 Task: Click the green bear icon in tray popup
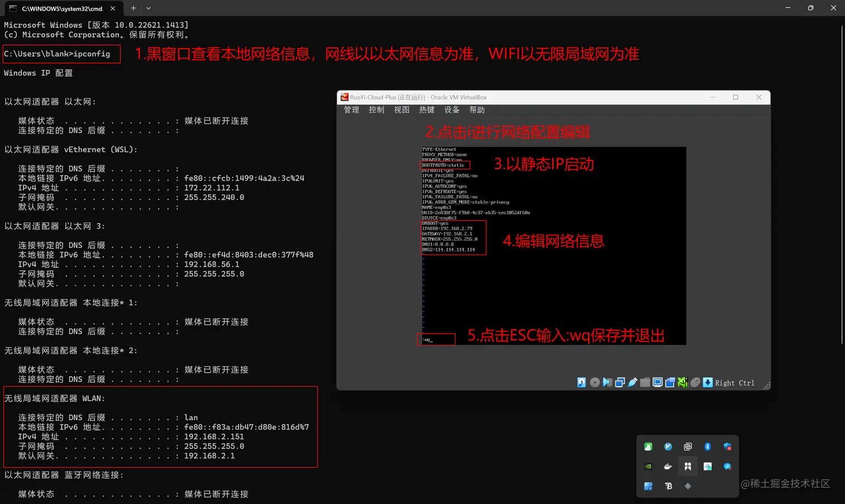pyautogui.click(x=648, y=446)
